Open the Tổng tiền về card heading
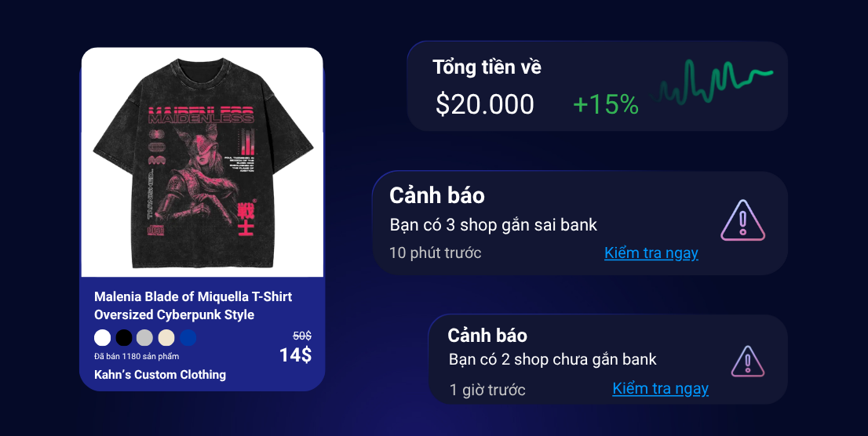This screenshot has width=868, height=436. (487, 67)
